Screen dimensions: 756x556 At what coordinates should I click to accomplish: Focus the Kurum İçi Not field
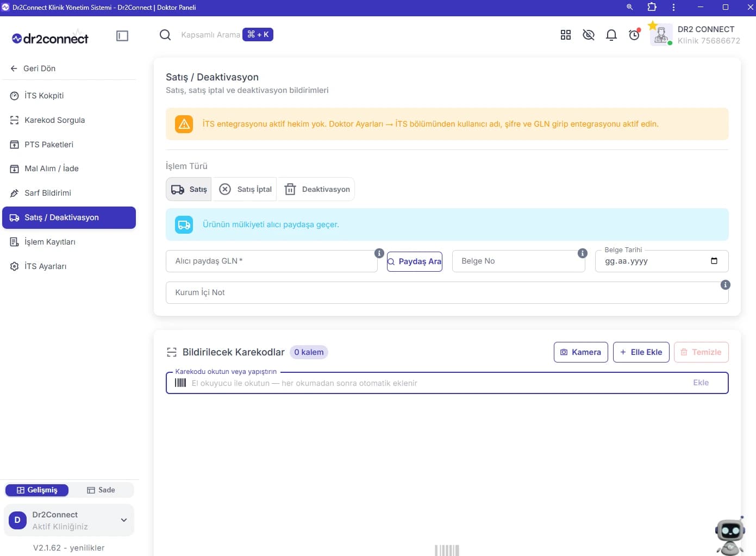point(447,292)
